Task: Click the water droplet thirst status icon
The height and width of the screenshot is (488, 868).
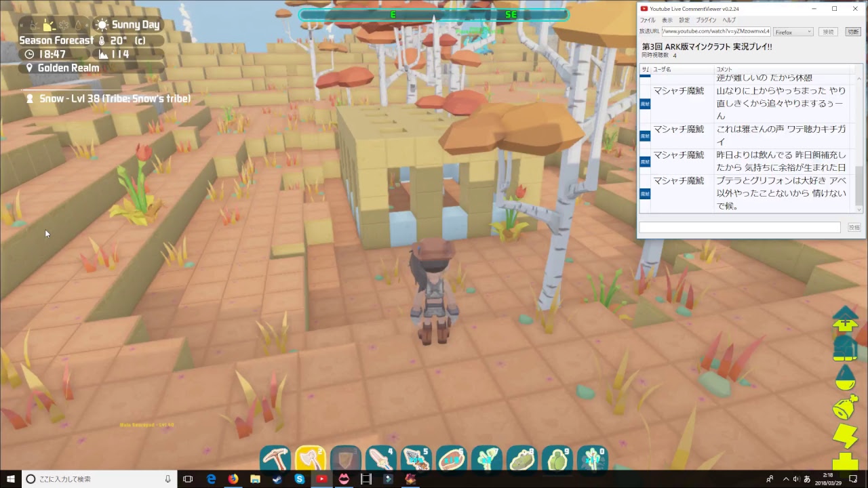Action: 845,377
